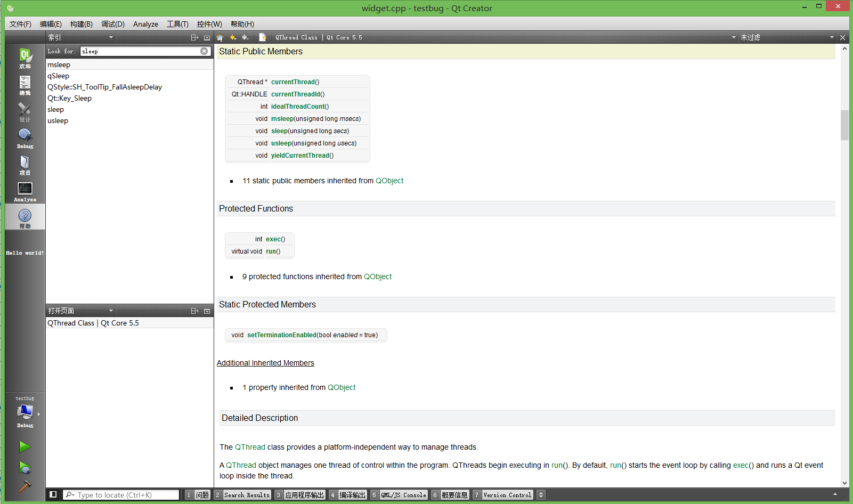Image resolution: width=853 pixels, height=504 pixels.
Task: Open the Application Output pane
Action: pyautogui.click(x=300, y=495)
